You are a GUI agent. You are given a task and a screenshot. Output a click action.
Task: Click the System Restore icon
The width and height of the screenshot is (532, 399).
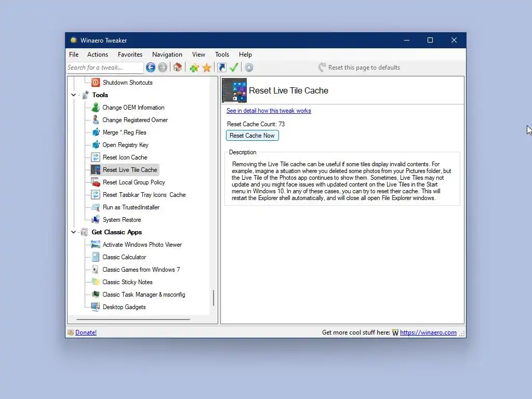(x=96, y=220)
